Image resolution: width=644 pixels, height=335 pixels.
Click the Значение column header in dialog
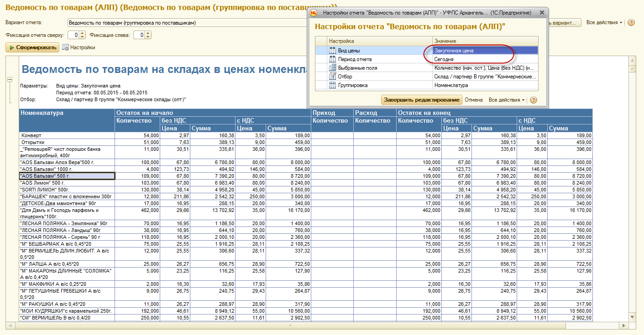pyautogui.click(x=485, y=41)
